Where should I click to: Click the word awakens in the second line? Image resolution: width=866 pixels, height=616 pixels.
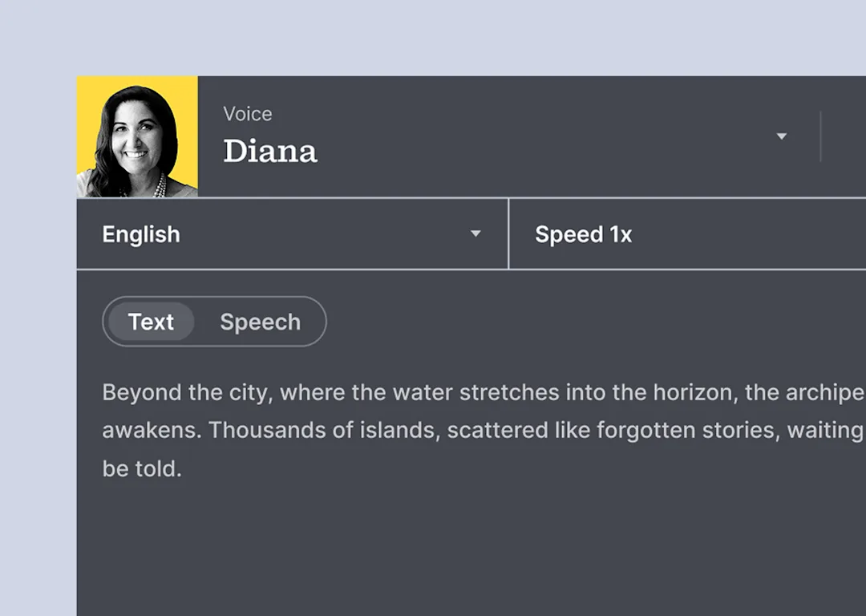(152, 430)
